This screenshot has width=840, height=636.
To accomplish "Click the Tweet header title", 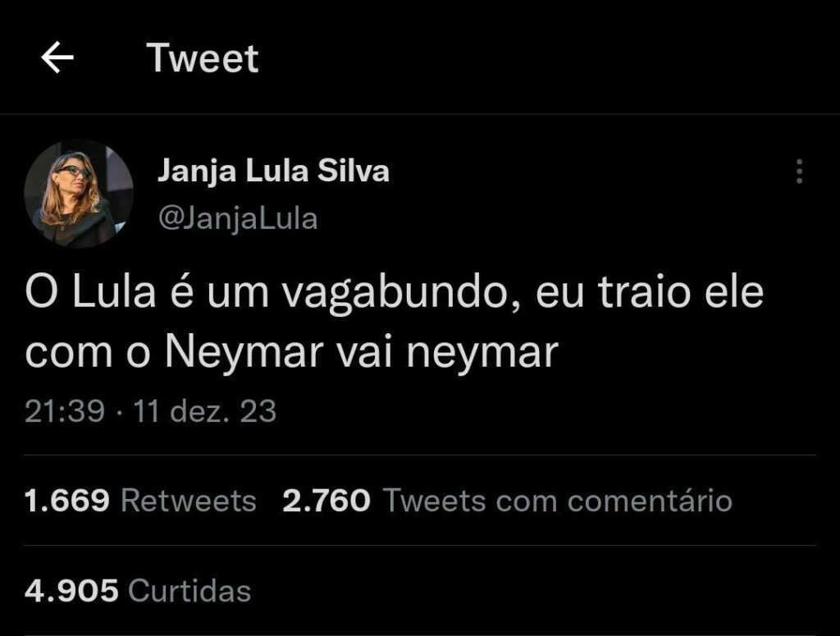I will click(203, 59).
